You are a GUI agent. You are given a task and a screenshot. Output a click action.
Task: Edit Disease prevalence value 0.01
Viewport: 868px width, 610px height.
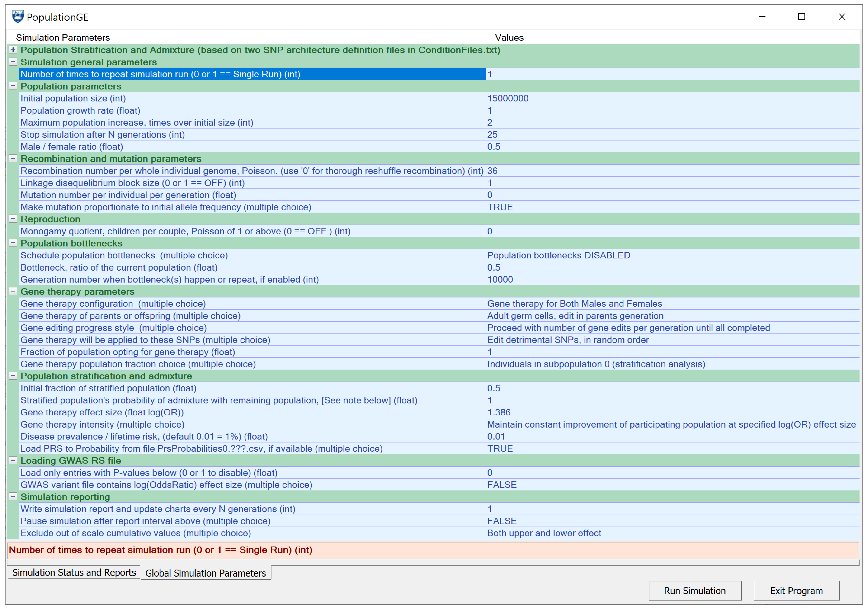pos(673,437)
